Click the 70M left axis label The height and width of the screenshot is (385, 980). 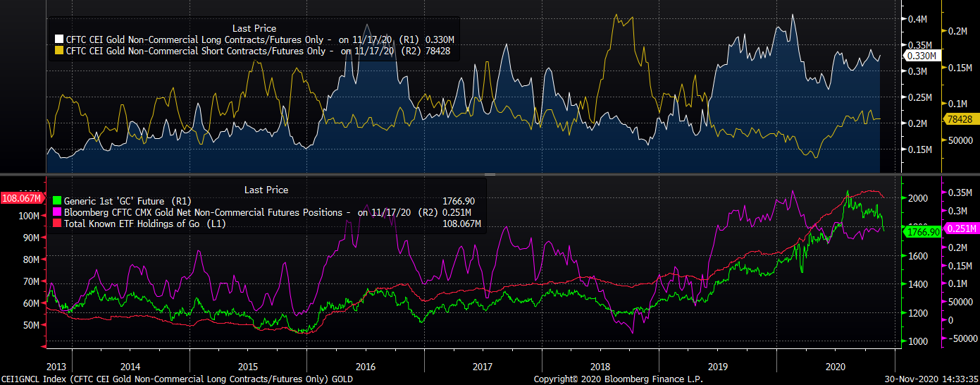click(31, 281)
